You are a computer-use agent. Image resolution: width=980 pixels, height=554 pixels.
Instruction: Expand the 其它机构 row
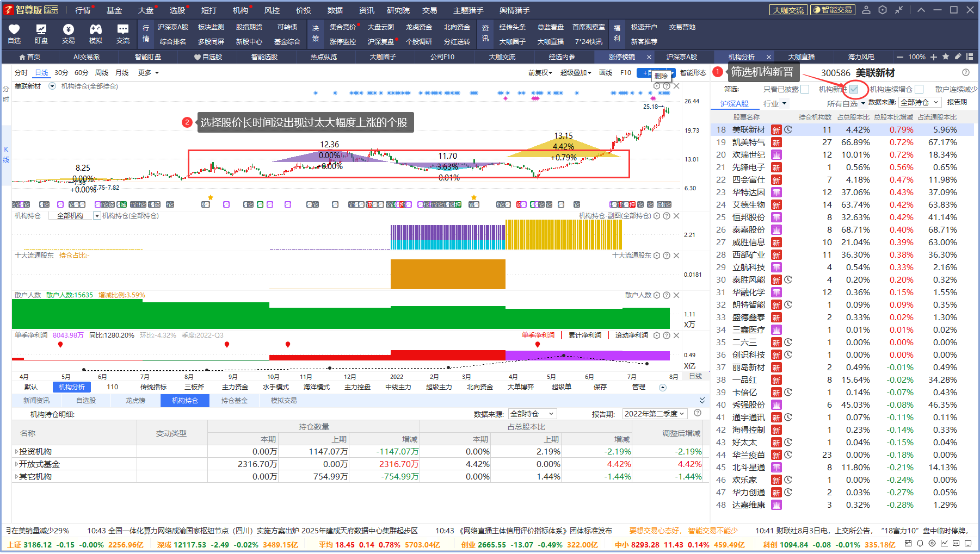16,477
